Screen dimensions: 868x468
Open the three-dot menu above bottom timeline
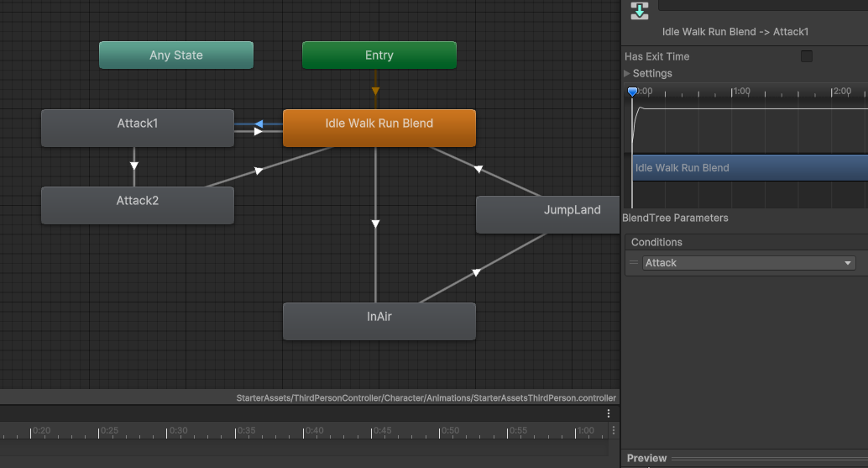[x=609, y=413]
